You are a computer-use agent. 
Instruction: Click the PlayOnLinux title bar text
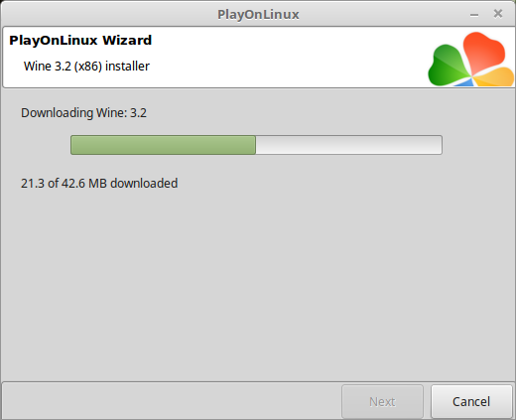tap(258, 15)
